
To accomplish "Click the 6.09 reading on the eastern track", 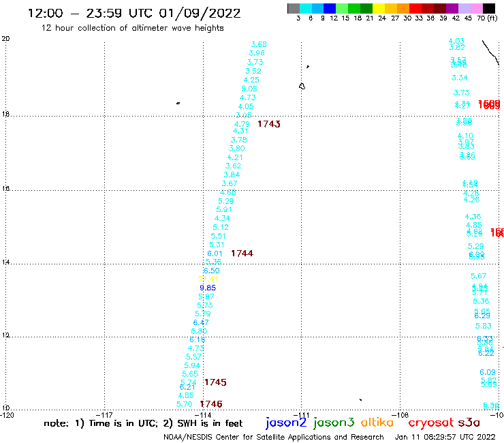I will tap(488, 372).
